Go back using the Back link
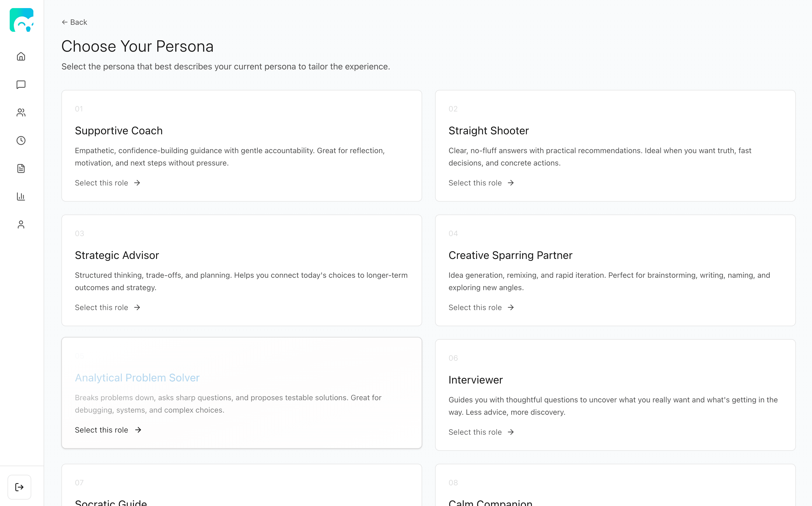Viewport: 812px width, 506px height. [x=74, y=22]
